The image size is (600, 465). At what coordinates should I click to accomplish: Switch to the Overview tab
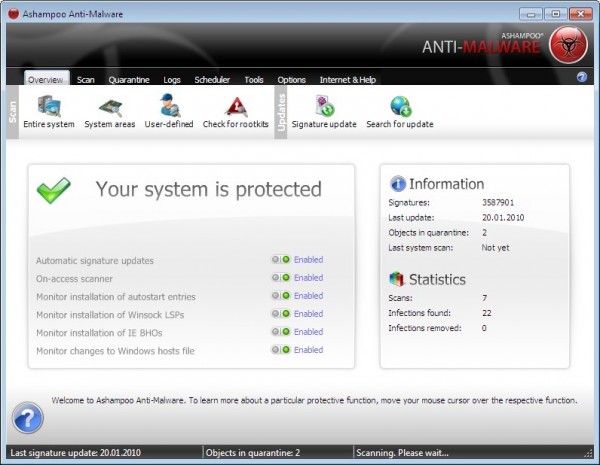pyautogui.click(x=46, y=79)
